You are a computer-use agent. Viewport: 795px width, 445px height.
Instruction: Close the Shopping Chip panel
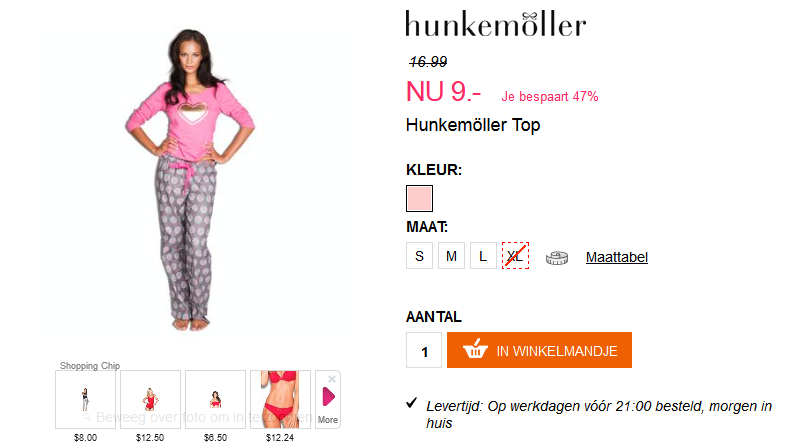[332, 379]
